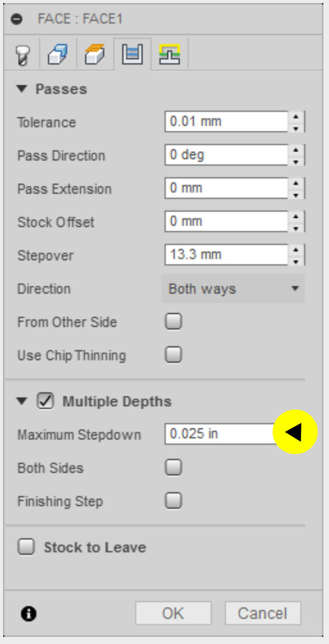This screenshot has height=644, width=329.
Task: Toggle the Use Chip Thinning checkbox
Action: (173, 355)
